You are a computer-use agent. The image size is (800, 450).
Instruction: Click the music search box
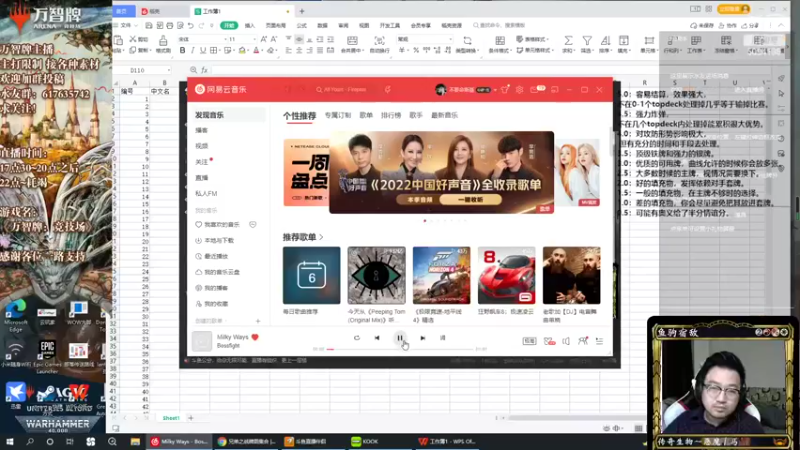coord(345,89)
